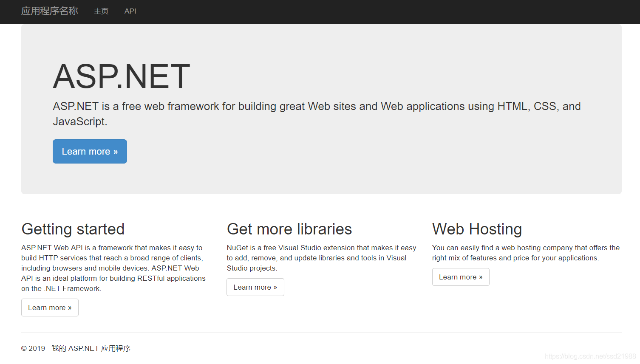The width and height of the screenshot is (640, 364).
Task: Click Learn more under Get more libraries
Action: point(255,287)
